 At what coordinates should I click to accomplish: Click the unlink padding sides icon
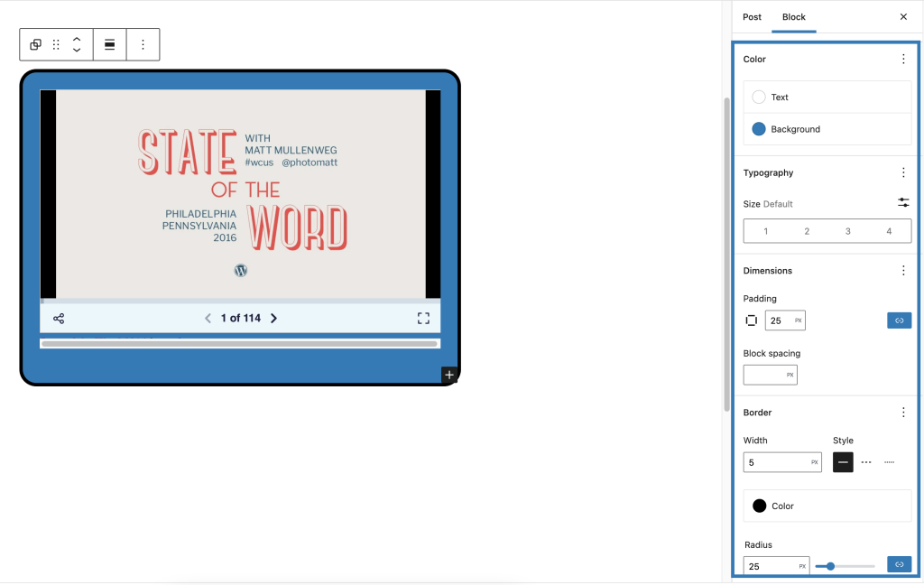pos(899,320)
